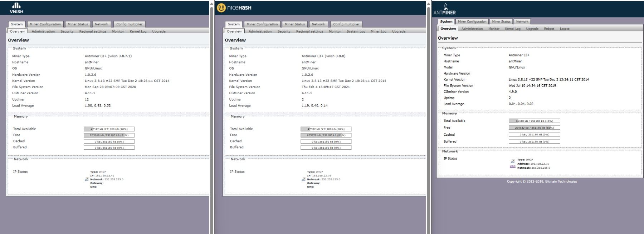Open Miner Status tab in VNISH panel
Screen dimensions: 644x234
tap(78, 24)
